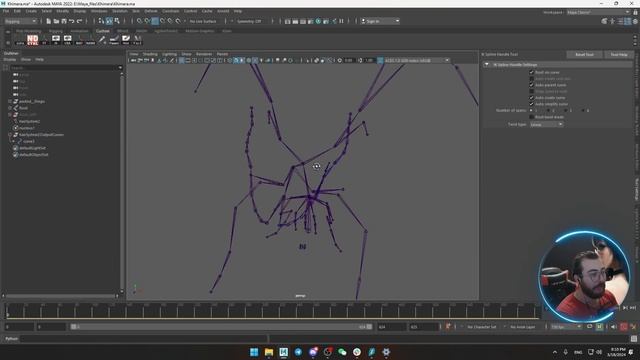
Task: Click the New Scene icon in status line
Action: click(x=49, y=21)
